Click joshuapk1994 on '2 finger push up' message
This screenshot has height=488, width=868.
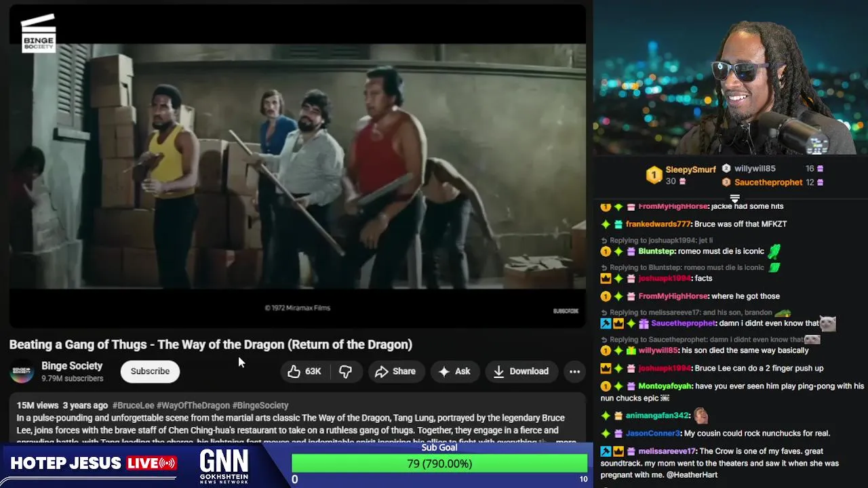point(664,368)
